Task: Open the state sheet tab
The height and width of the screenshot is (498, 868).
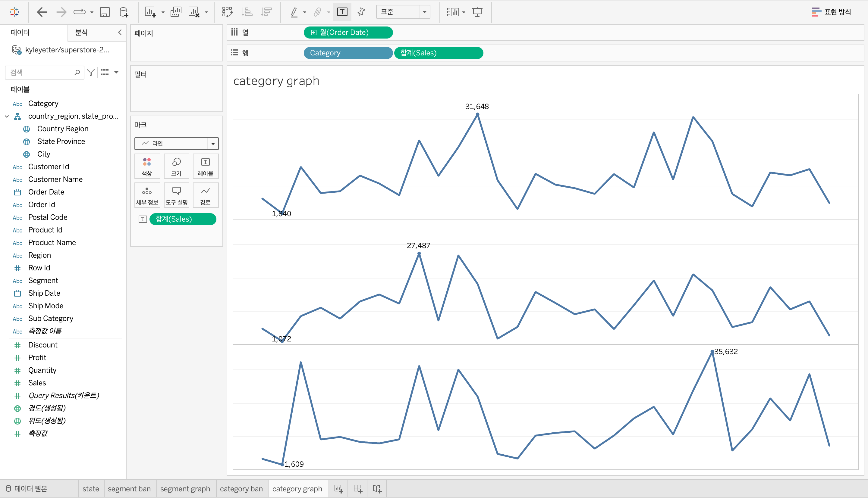Action: pyautogui.click(x=91, y=488)
